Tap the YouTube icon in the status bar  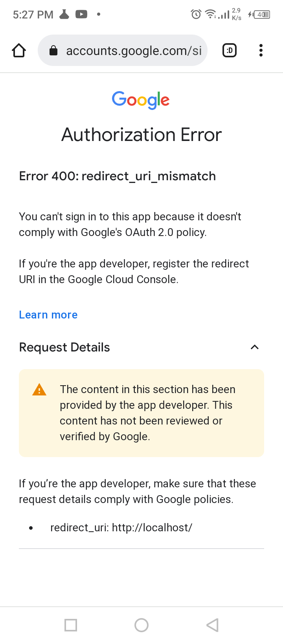pos(81,14)
